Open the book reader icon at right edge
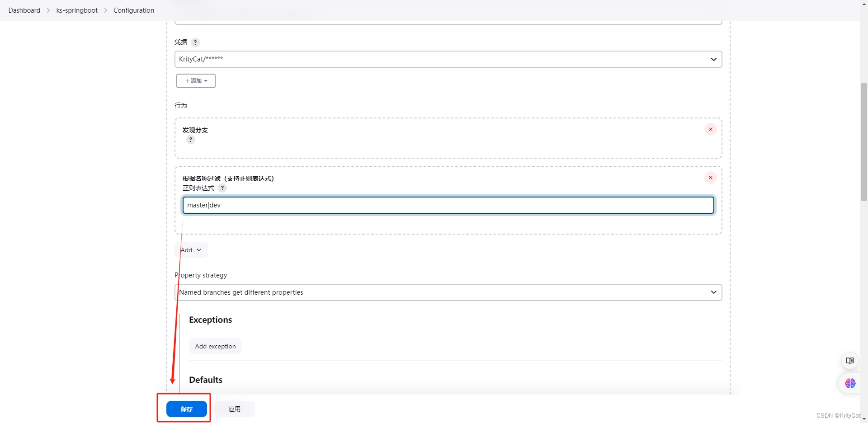Image resolution: width=868 pixels, height=423 pixels. [850, 361]
